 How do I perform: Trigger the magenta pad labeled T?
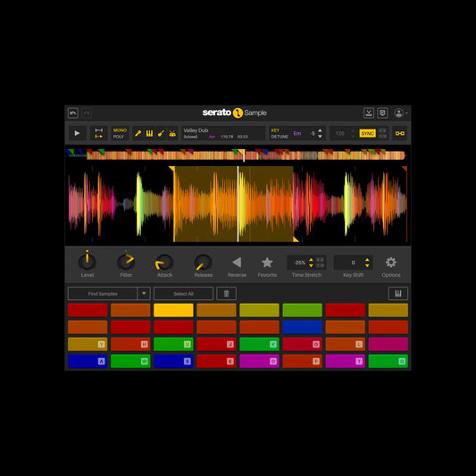(345, 362)
